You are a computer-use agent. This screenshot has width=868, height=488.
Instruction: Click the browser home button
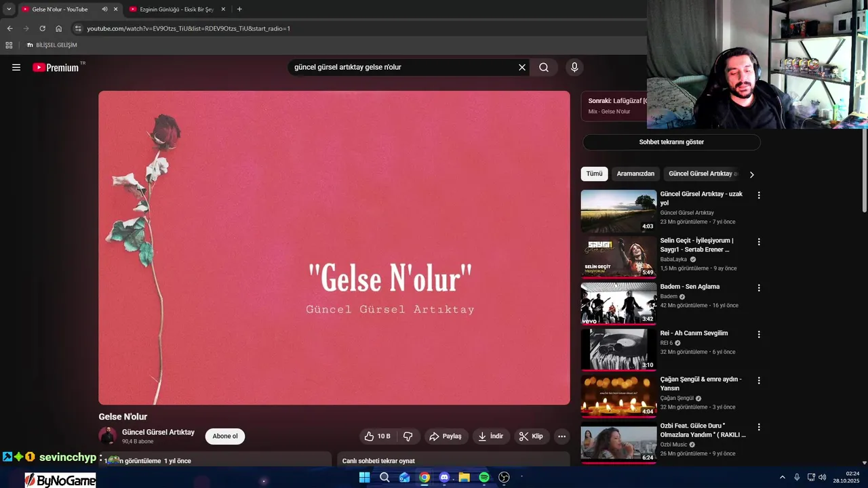58,28
